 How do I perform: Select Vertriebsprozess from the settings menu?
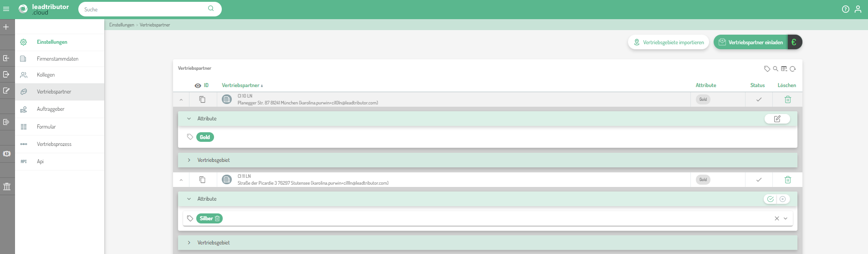(54, 144)
